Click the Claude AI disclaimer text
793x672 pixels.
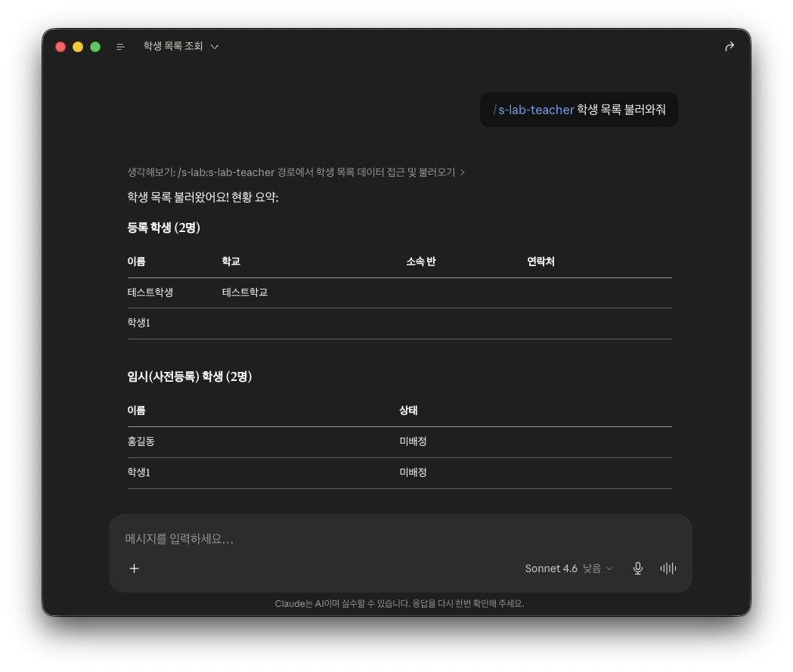point(400,604)
